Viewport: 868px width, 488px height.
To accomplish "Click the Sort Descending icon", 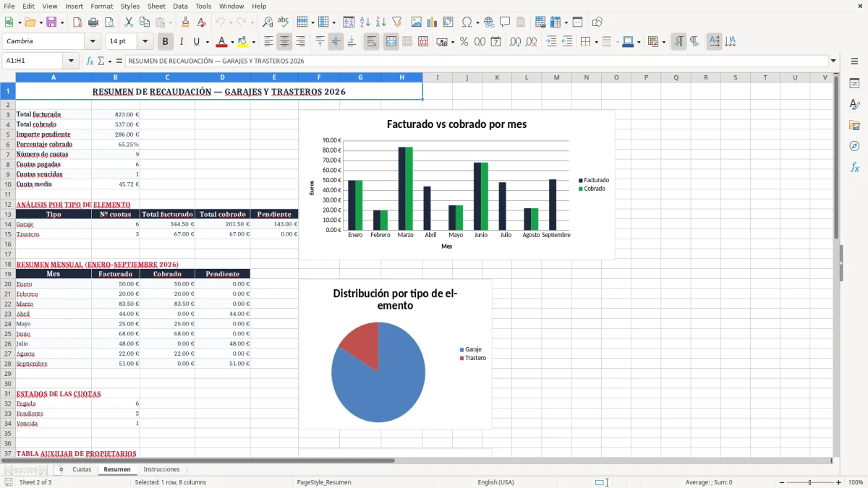I will coord(380,22).
